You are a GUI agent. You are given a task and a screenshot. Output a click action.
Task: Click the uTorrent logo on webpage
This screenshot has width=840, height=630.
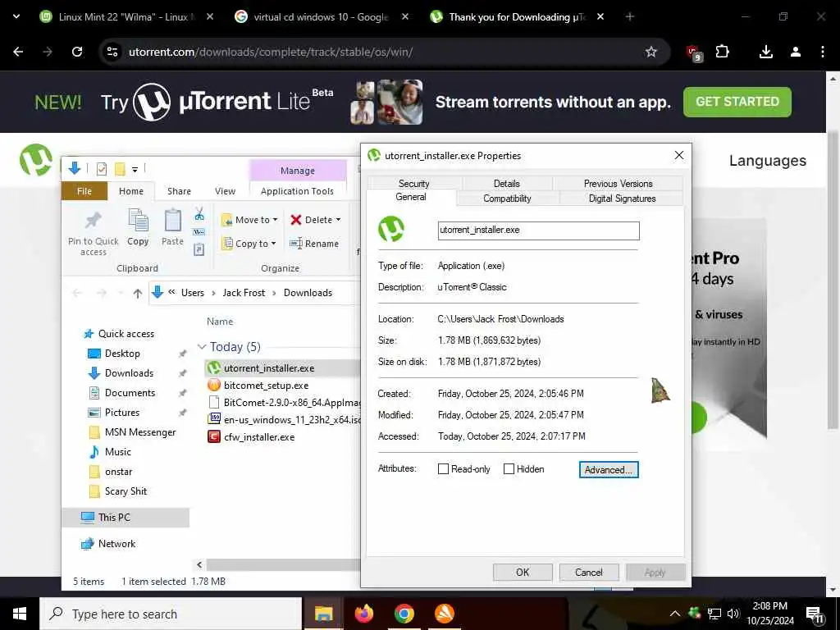click(36, 160)
